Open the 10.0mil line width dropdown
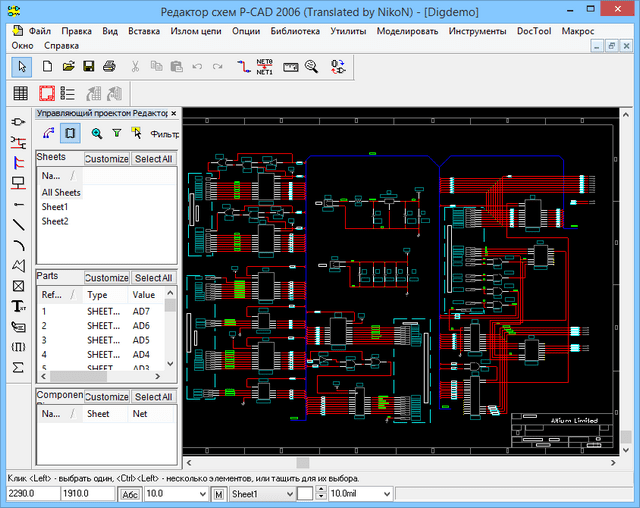This screenshot has width=640, height=508. click(x=386, y=494)
